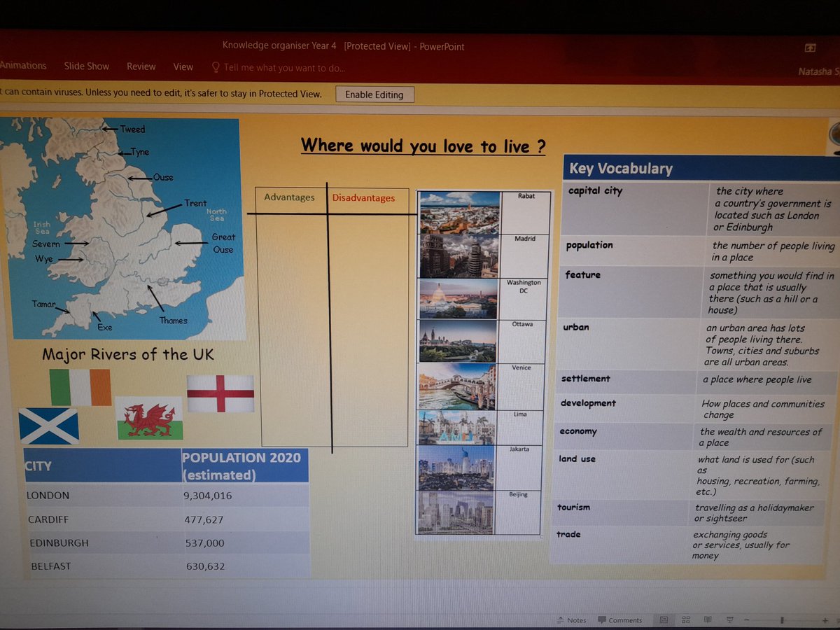Select the England flag image

coord(220,393)
